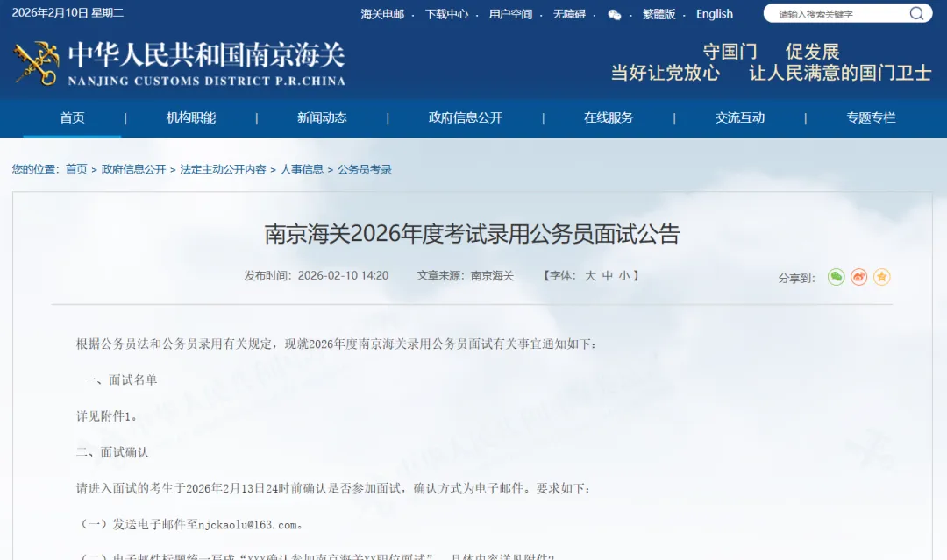This screenshot has width=947, height=560.
Task: Open the 用户空间 top link
Action: pyautogui.click(x=510, y=14)
